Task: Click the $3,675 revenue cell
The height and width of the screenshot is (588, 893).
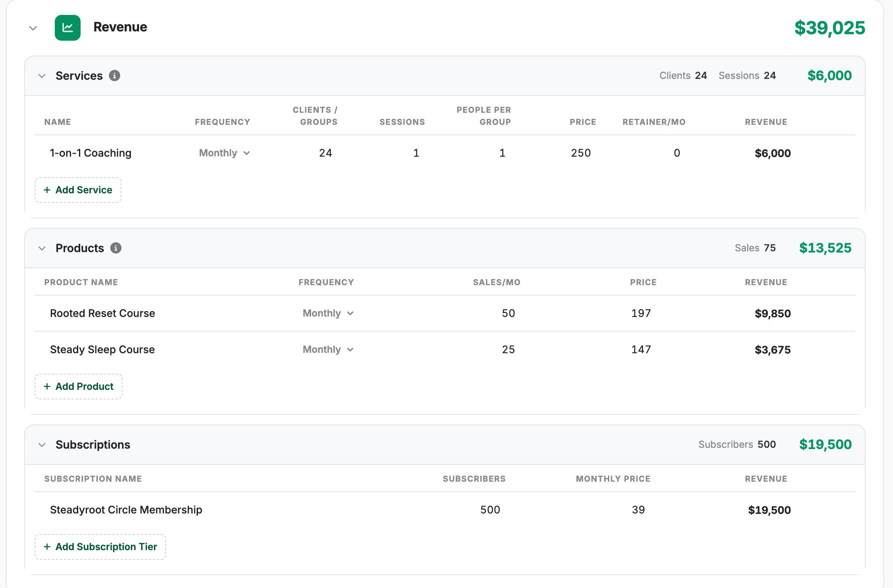Action: click(773, 350)
